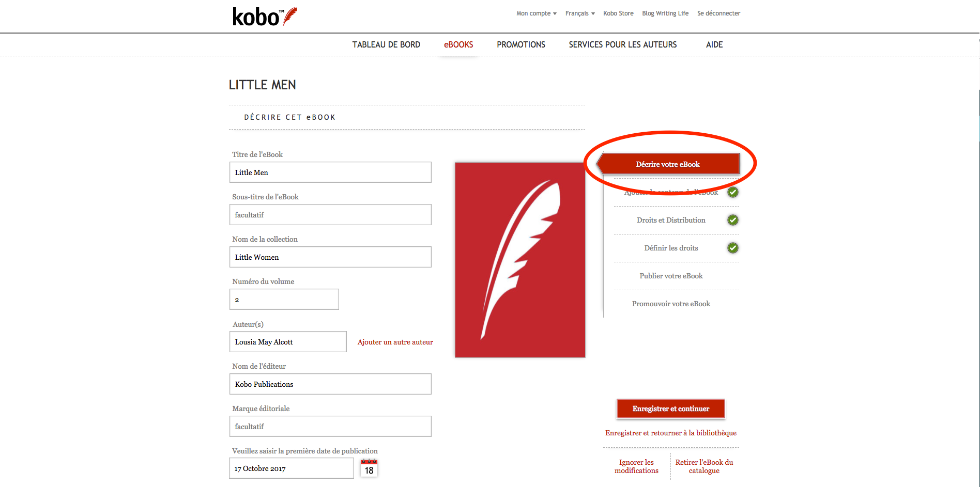Go to TABLEAU DE BORD

[x=386, y=45]
